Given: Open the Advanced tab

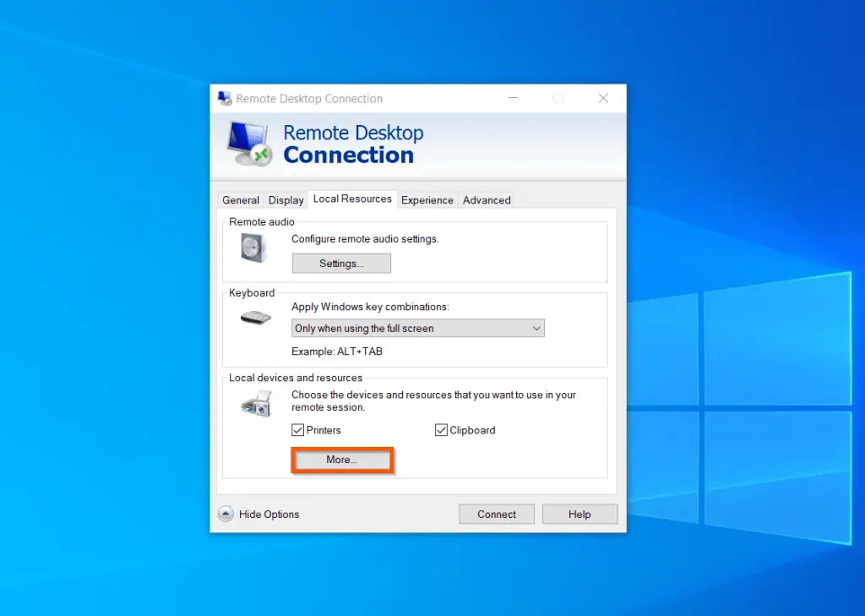Looking at the screenshot, I should 487,199.
